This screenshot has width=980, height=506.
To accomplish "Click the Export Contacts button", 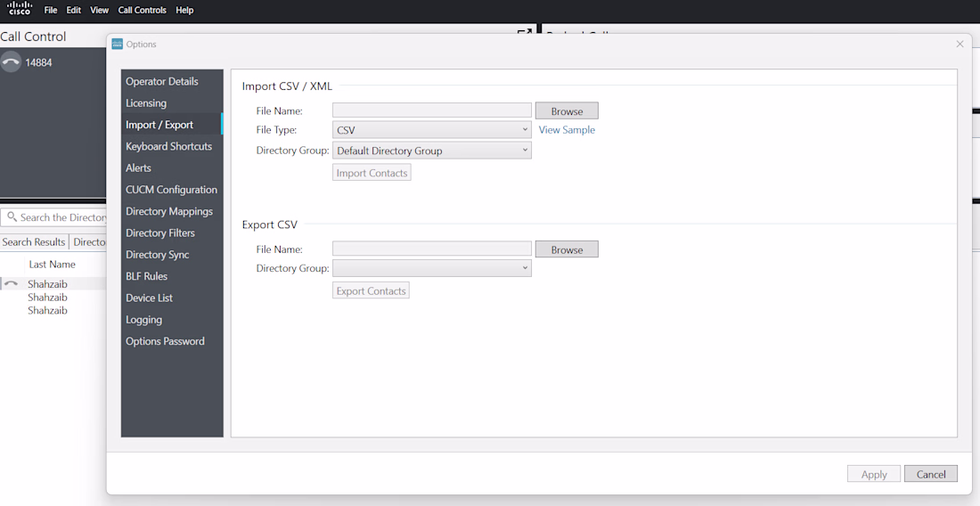I will pyautogui.click(x=372, y=290).
